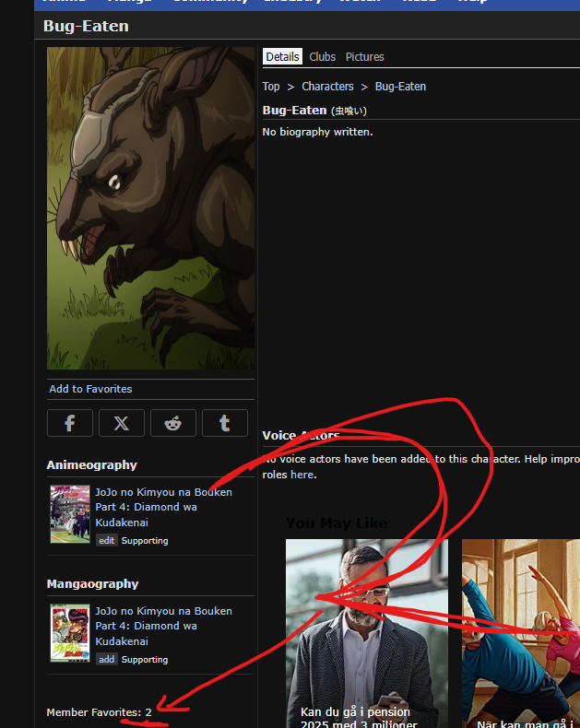Image resolution: width=580 pixels, height=728 pixels.
Task: Go to Top breadcrumb link
Action: [271, 87]
